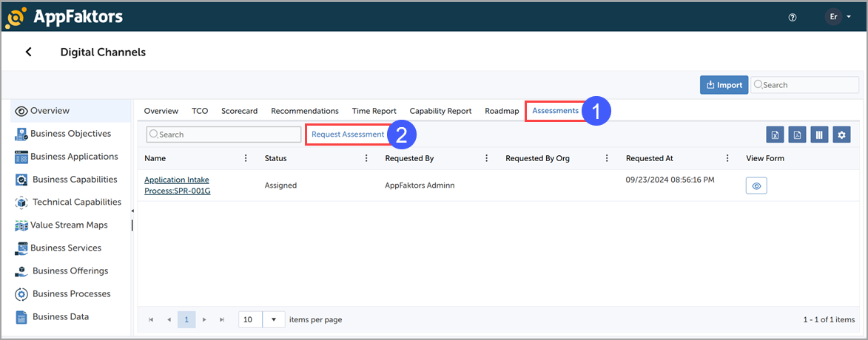Click the help question mark icon

(793, 17)
